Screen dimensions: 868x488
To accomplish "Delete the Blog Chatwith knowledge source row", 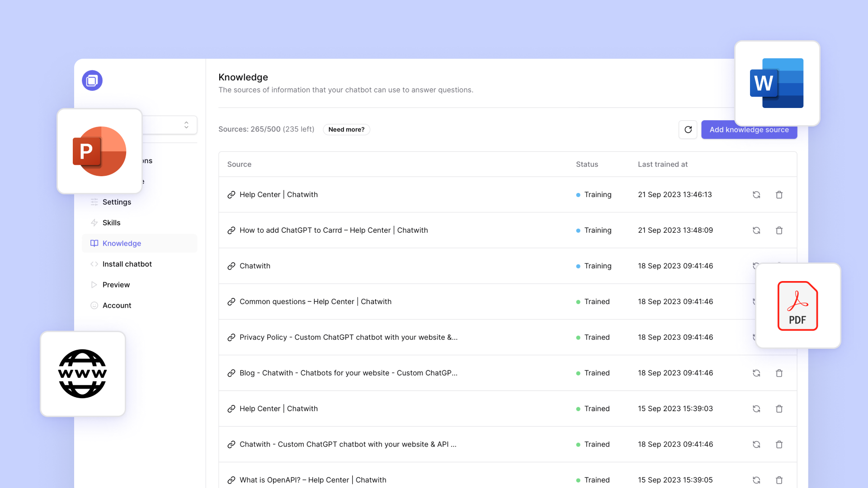I will pyautogui.click(x=779, y=372).
